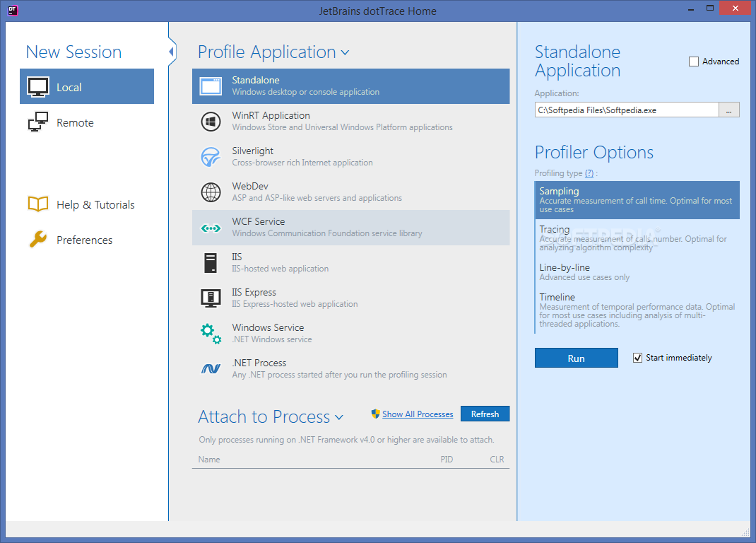Click the Standalone application window icon
This screenshot has width=756, height=543.
pos(211,86)
